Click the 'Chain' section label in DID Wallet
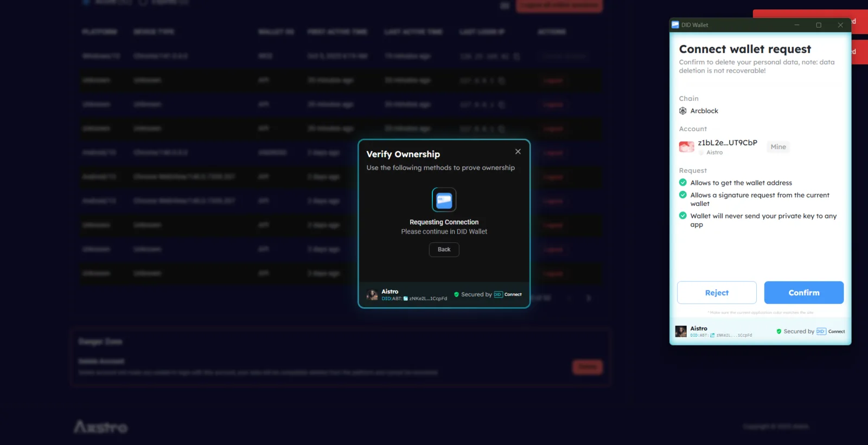Image resolution: width=868 pixels, height=445 pixels. [689, 99]
